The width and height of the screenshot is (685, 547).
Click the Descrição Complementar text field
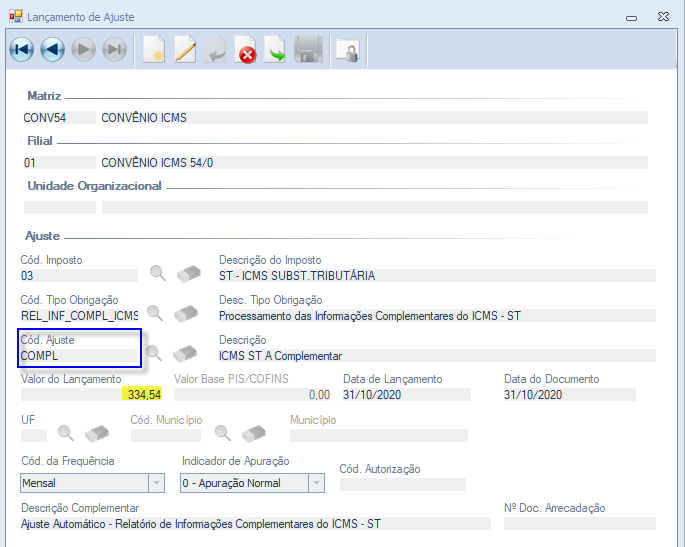256,523
